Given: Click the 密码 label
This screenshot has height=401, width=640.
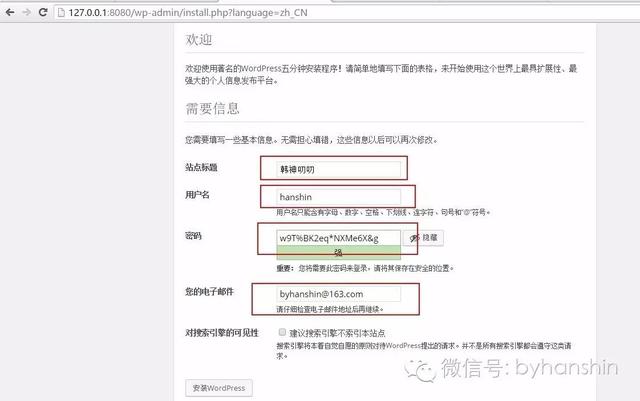Looking at the screenshot, I should pyautogui.click(x=193, y=236).
